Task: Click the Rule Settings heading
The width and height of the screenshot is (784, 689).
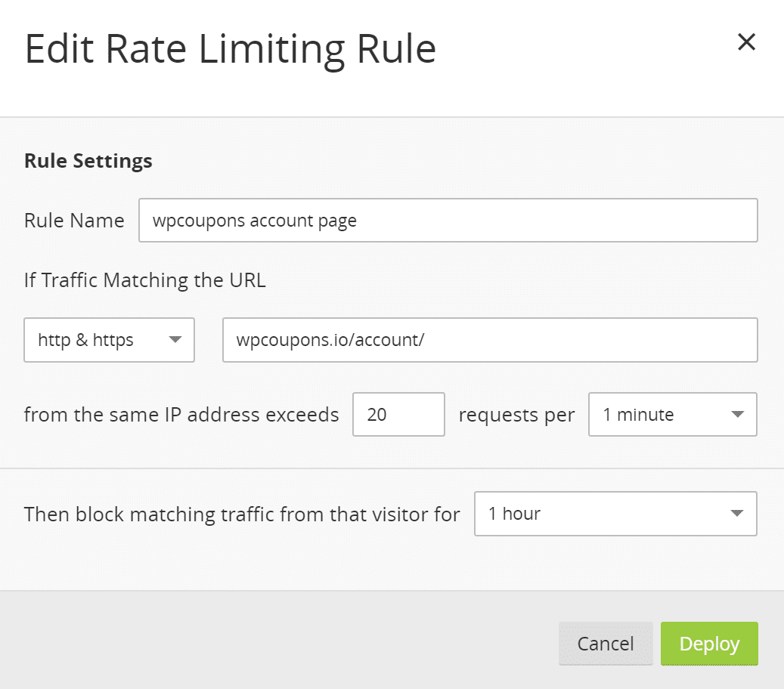Action: (88, 160)
